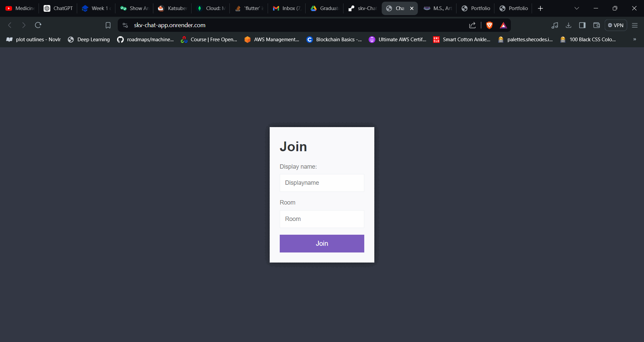Switch to the ChatGPT tab
The width and height of the screenshot is (644, 342).
58,8
